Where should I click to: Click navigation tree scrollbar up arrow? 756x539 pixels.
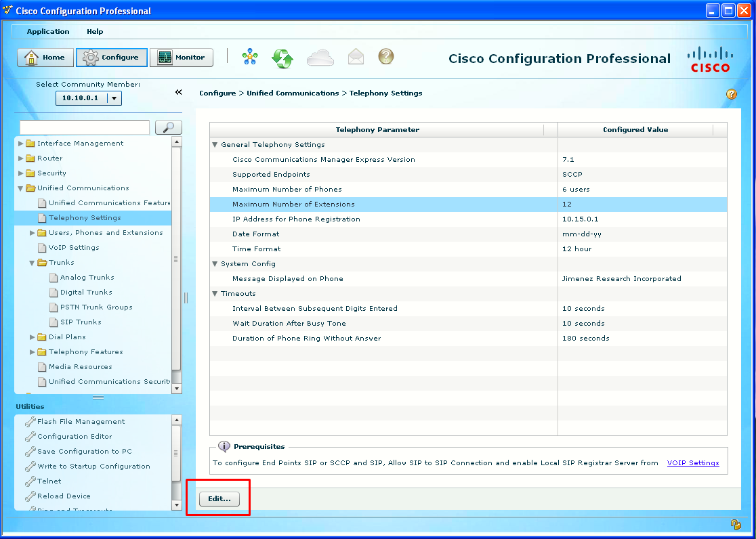tap(176, 142)
